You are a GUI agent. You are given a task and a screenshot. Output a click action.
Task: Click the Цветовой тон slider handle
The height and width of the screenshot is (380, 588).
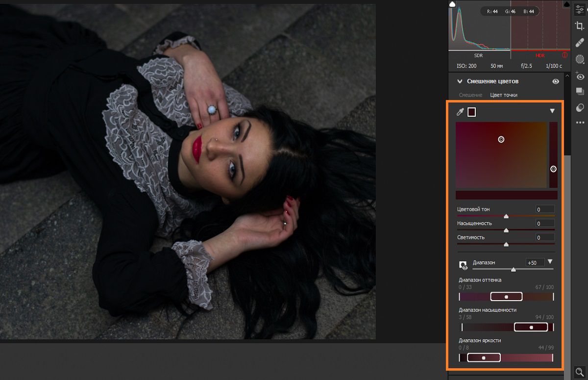506,216
